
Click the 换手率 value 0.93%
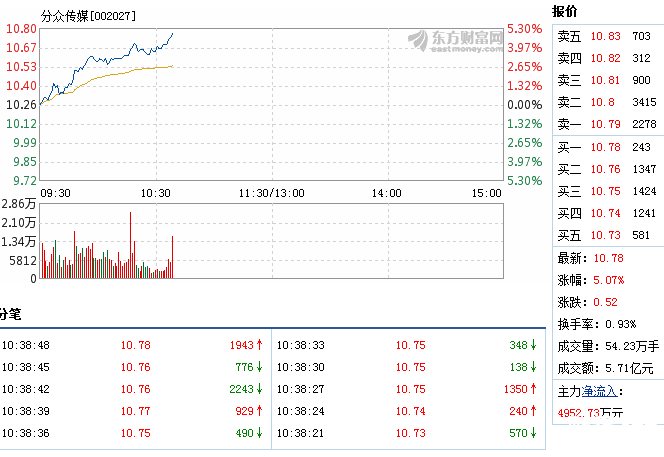click(x=620, y=324)
